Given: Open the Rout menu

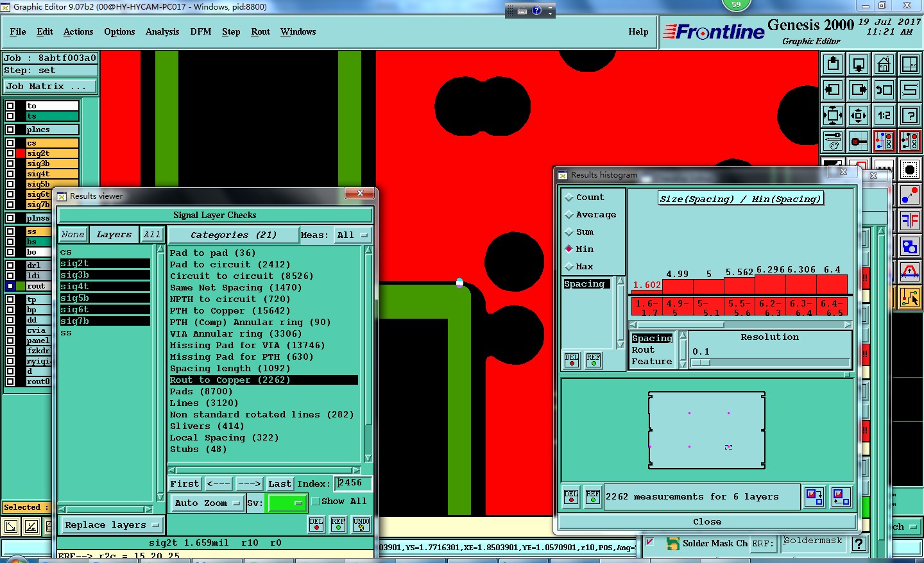Looking at the screenshot, I should point(261,31).
